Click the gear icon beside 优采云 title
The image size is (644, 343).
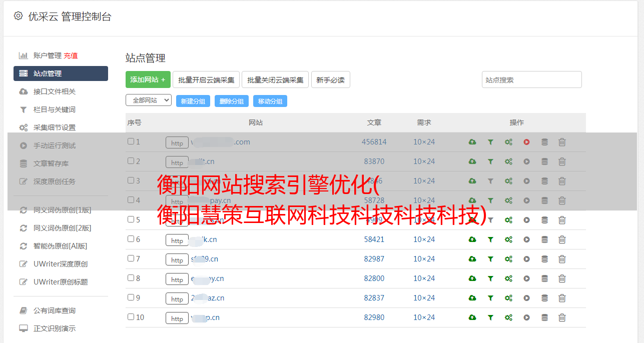coord(18,16)
